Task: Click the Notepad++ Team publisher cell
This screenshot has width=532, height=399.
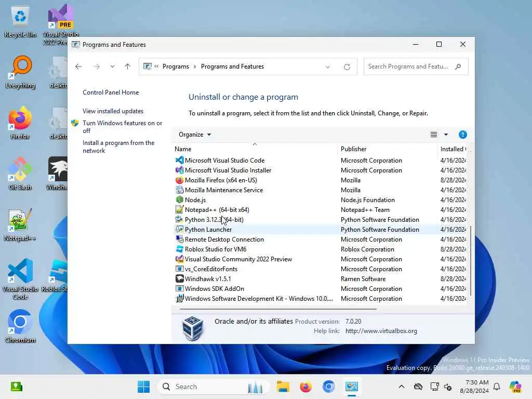Action: [x=365, y=210]
